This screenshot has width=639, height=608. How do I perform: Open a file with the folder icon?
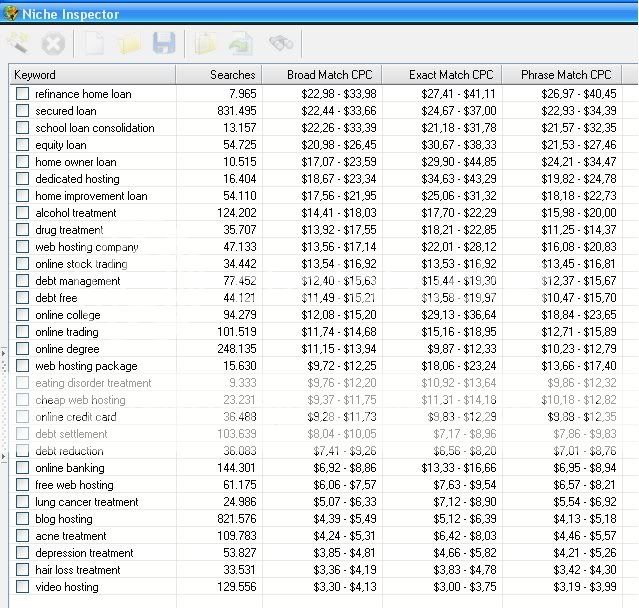[x=128, y=43]
